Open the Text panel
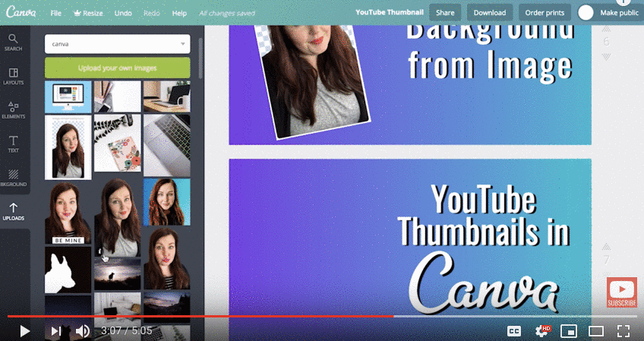 13,144
